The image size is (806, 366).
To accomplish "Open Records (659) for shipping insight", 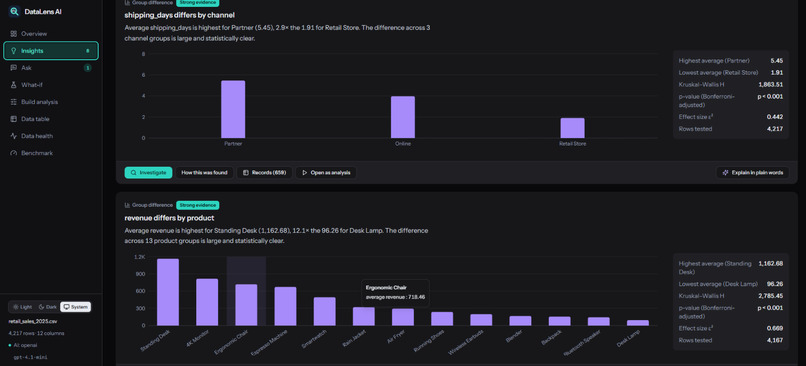I will (264, 173).
